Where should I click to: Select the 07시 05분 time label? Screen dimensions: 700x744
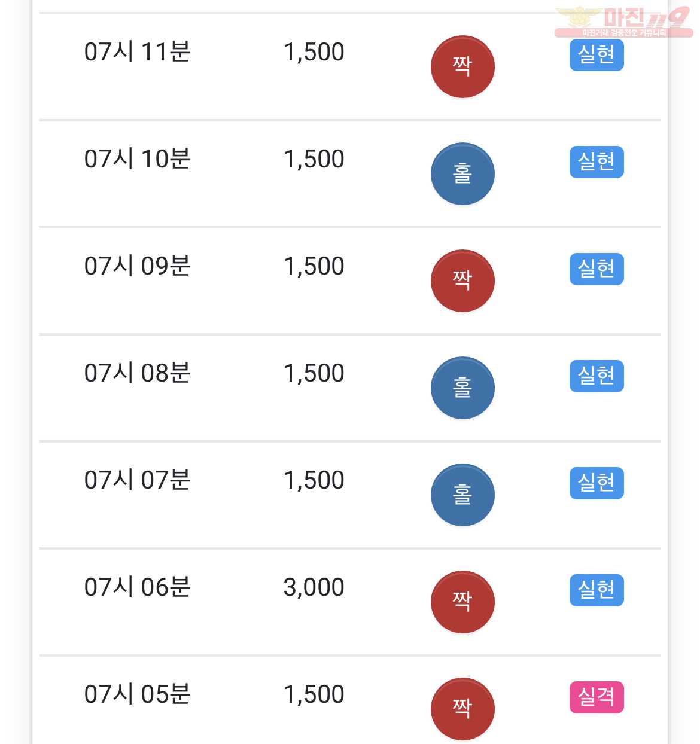pyautogui.click(x=138, y=694)
